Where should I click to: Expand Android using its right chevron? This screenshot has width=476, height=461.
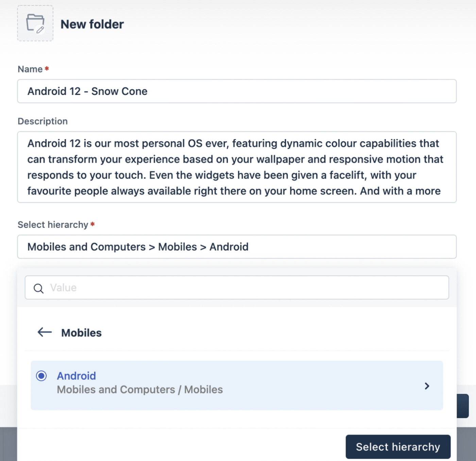[x=427, y=386]
